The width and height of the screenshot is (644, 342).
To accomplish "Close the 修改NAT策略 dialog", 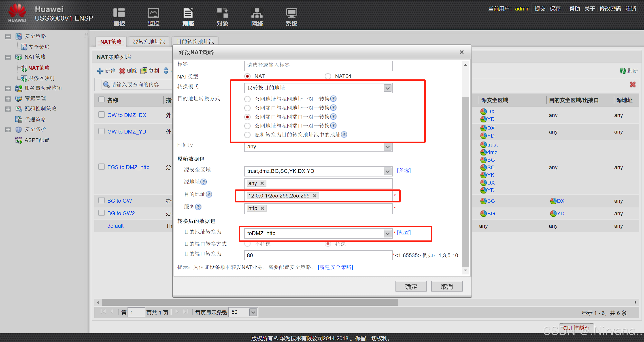I will (461, 52).
